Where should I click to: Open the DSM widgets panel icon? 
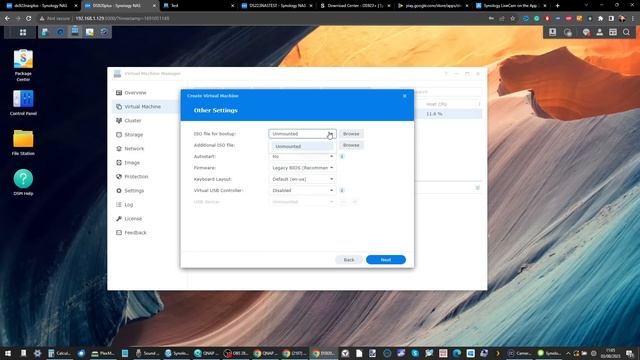(613, 32)
